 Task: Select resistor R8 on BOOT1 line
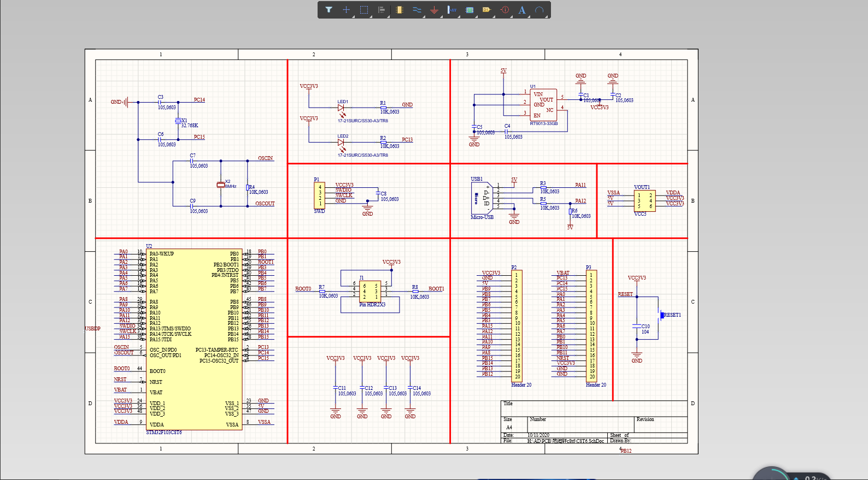coord(415,292)
